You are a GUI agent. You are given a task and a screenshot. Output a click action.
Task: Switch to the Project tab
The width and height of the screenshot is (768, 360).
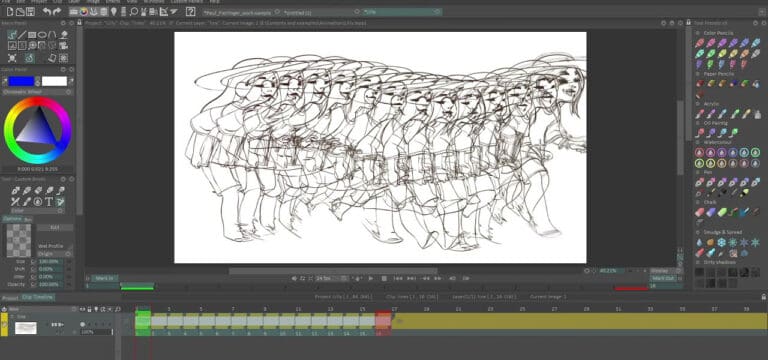point(10,297)
